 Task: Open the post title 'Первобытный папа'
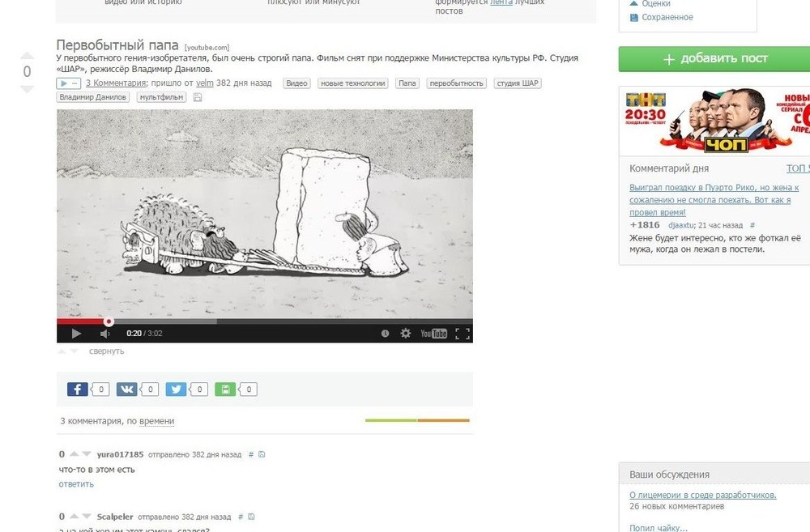tap(117, 45)
